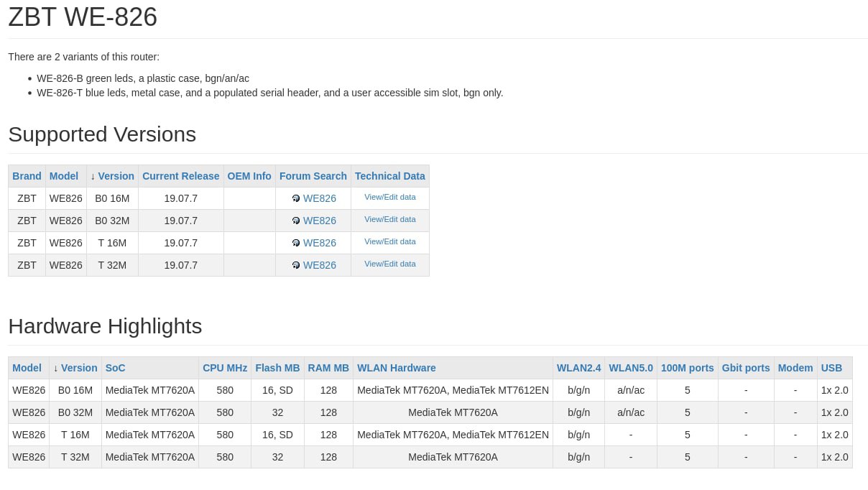Click the WE-826-T variant bullet text
The image size is (868, 490).
(270, 93)
